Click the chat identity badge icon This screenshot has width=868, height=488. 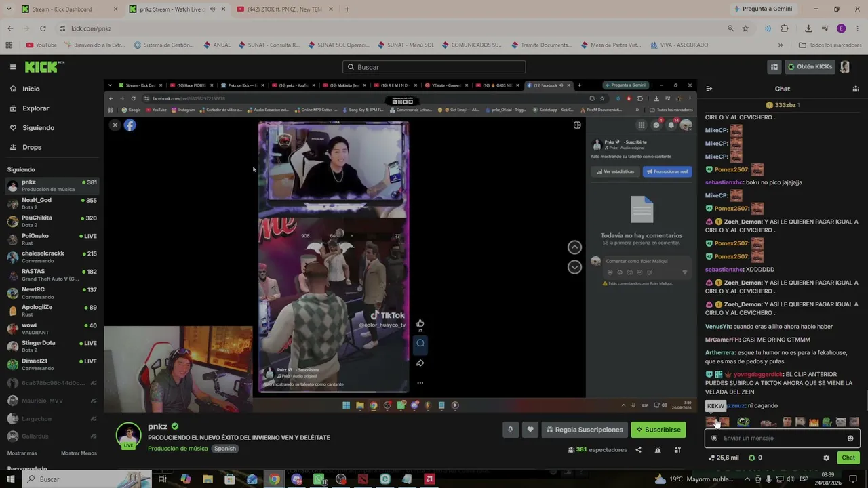[x=714, y=439]
